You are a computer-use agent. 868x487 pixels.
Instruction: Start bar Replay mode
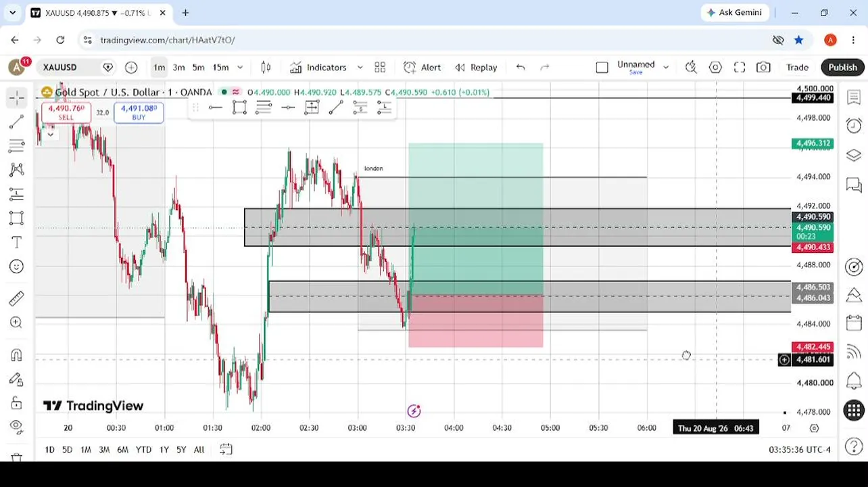point(476,67)
